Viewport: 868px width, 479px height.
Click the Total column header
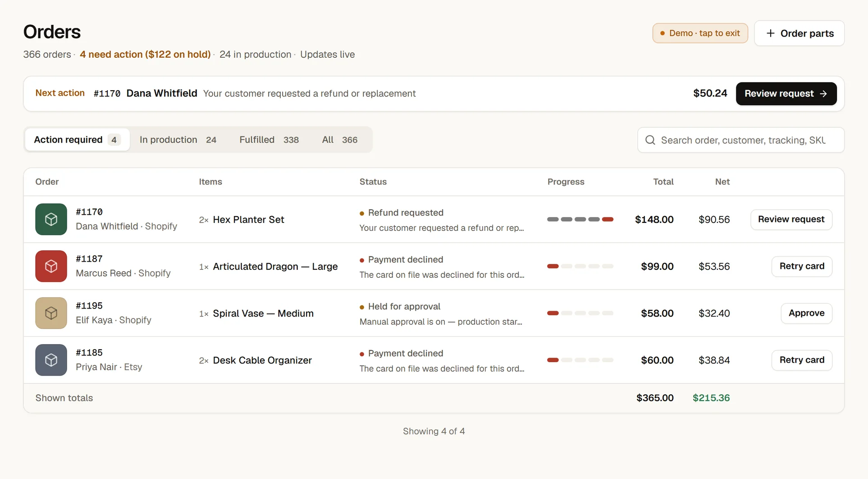point(663,182)
